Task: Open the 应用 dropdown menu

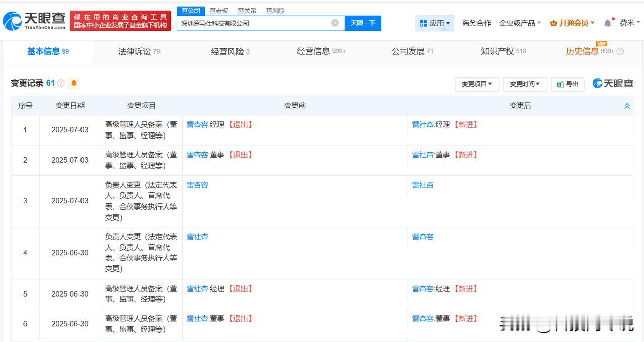Action: [x=435, y=23]
